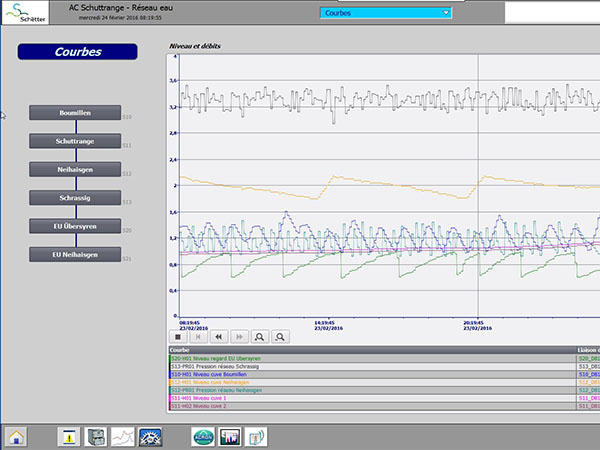
Task: Select the S11-H01 Niveau cuve 1 row
Action: 372,398
